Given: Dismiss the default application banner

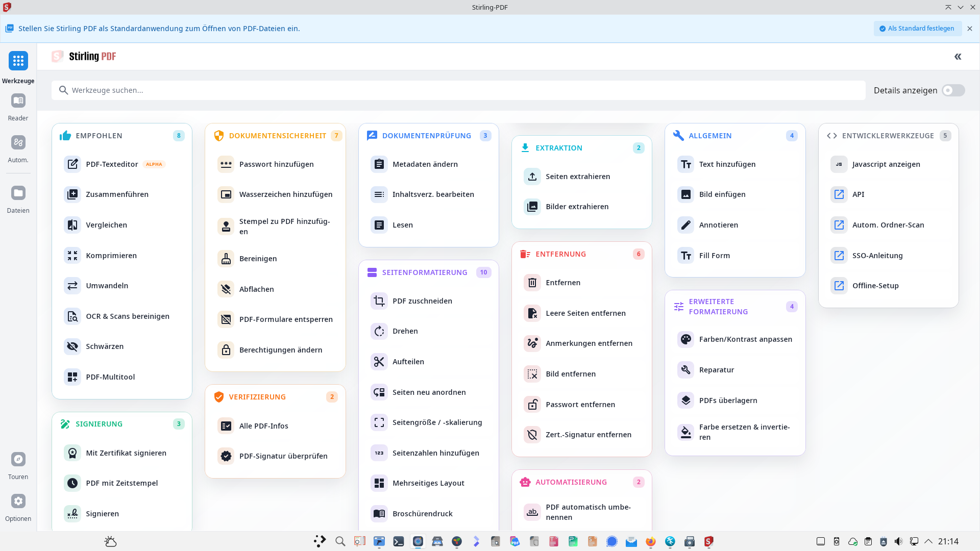Looking at the screenshot, I should coord(970,29).
